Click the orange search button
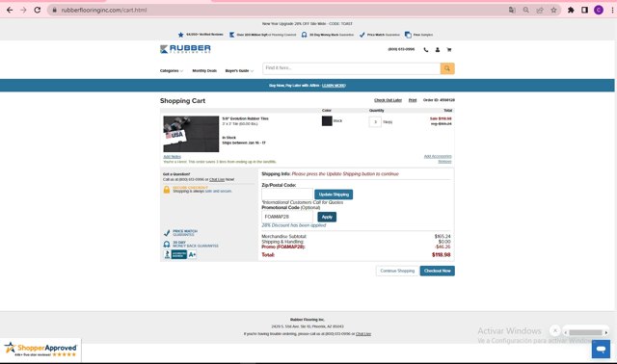 click(x=447, y=68)
